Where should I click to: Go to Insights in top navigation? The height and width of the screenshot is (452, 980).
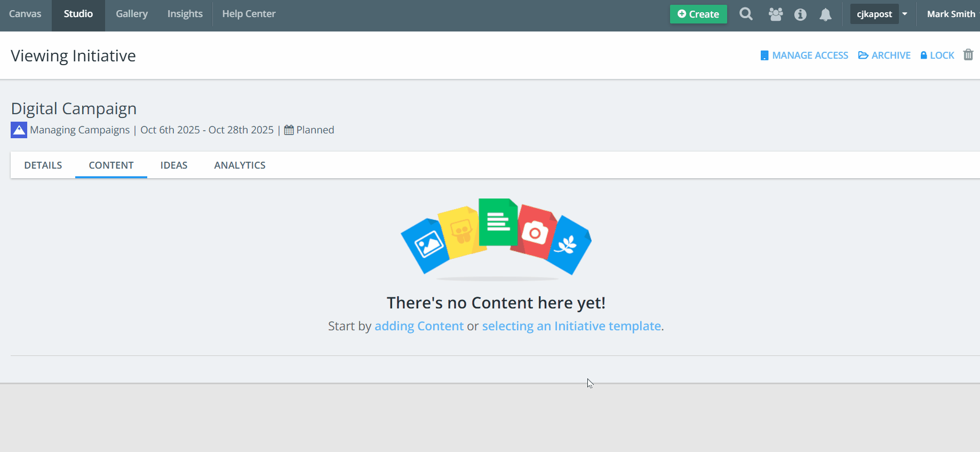click(x=185, y=14)
